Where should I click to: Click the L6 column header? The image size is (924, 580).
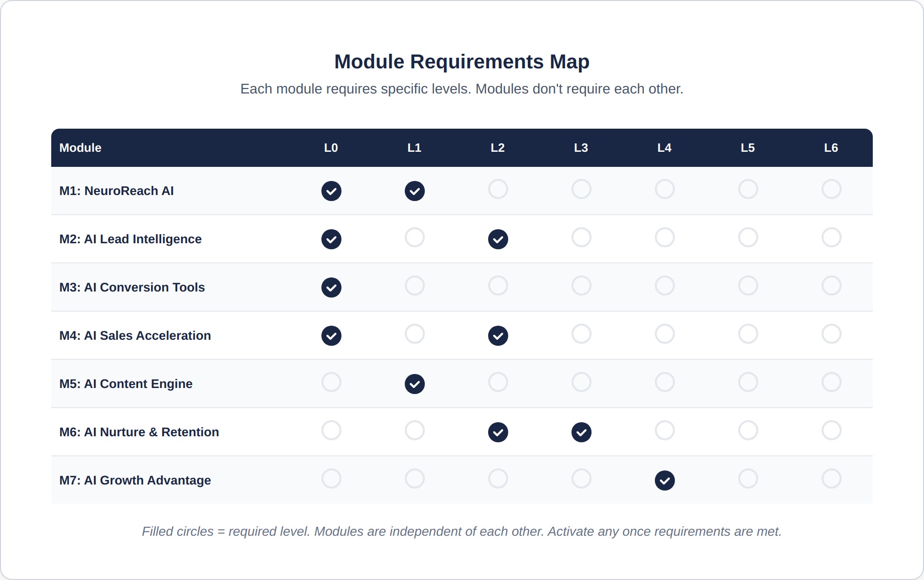click(x=831, y=148)
